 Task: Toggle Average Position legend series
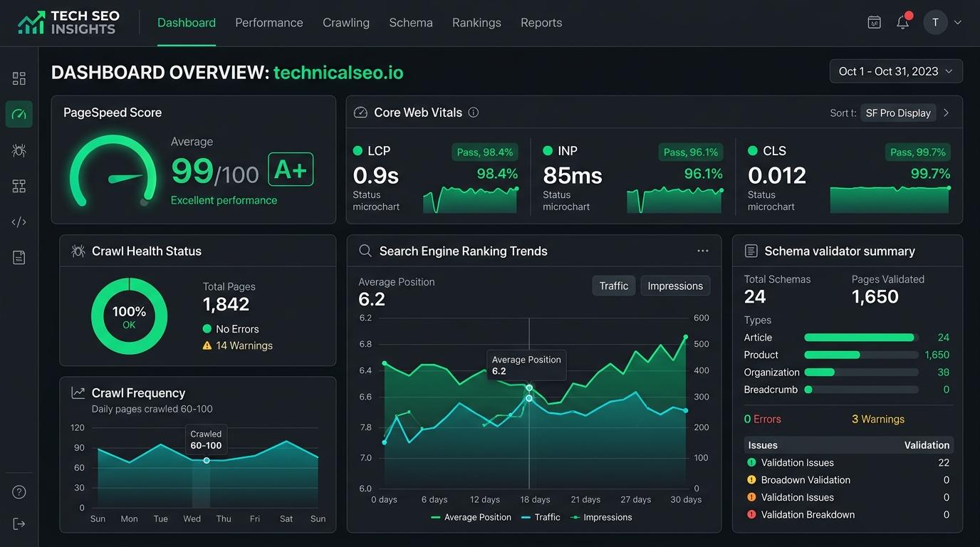[471, 517]
